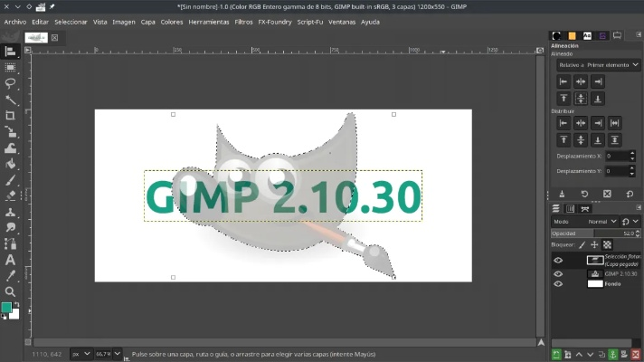Select the Color Picker eyedropper tool
Screen dimensions: 644x362
(x=10, y=276)
